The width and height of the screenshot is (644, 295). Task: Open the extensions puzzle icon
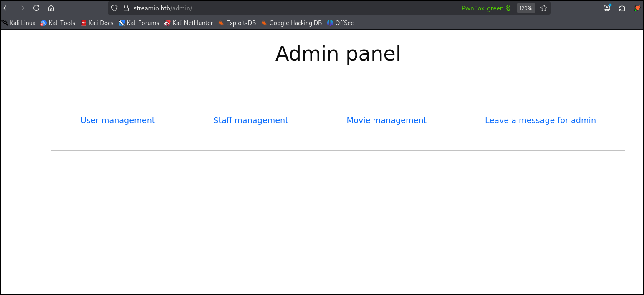point(622,8)
